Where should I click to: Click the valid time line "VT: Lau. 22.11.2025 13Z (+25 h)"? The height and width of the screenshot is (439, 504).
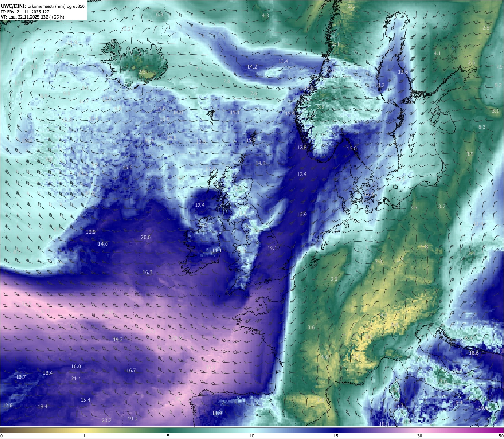(x=32, y=17)
